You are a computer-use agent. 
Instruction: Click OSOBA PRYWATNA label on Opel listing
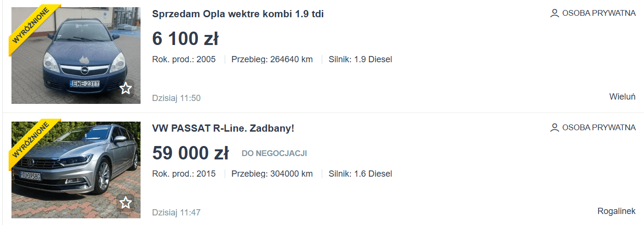pos(599,13)
